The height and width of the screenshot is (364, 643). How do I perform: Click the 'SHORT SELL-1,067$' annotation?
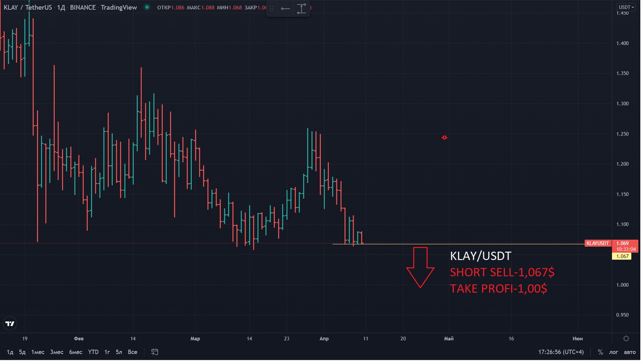[x=502, y=272]
